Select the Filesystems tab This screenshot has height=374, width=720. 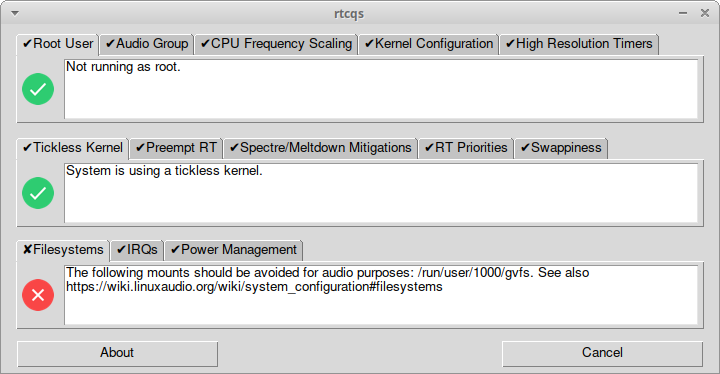tap(63, 250)
